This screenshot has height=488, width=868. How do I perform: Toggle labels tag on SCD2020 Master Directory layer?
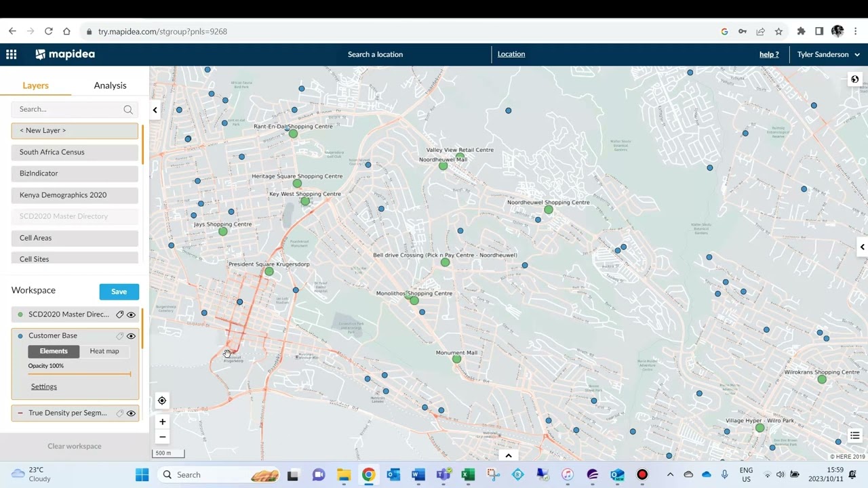pyautogui.click(x=119, y=314)
